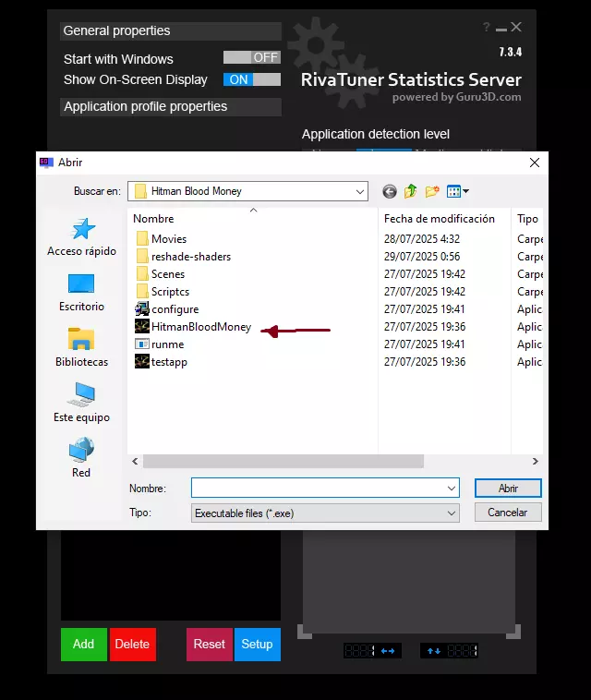Click the General properties header
This screenshot has width=591, height=700.
coord(171,30)
